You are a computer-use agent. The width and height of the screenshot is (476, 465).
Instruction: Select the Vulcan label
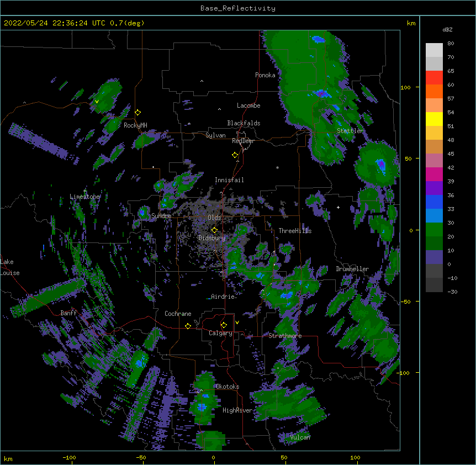click(300, 437)
